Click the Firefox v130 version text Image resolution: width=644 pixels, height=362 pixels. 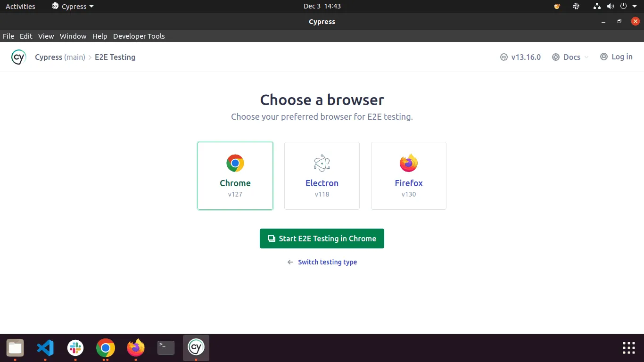[x=409, y=194]
